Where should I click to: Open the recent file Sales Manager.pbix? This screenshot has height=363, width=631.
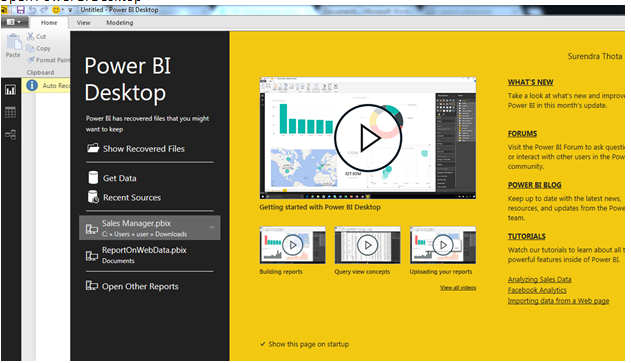pos(149,228)
